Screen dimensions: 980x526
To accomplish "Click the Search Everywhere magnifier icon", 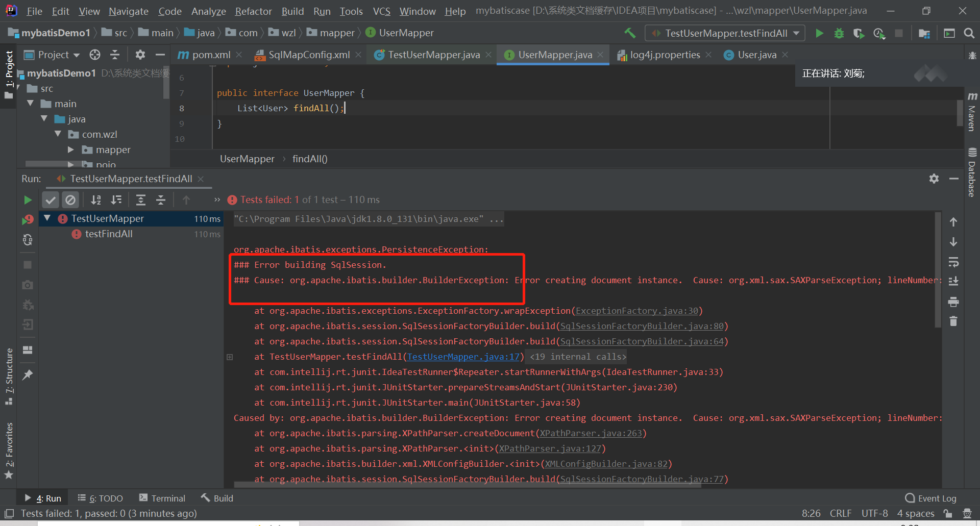I will pos(969,33).
